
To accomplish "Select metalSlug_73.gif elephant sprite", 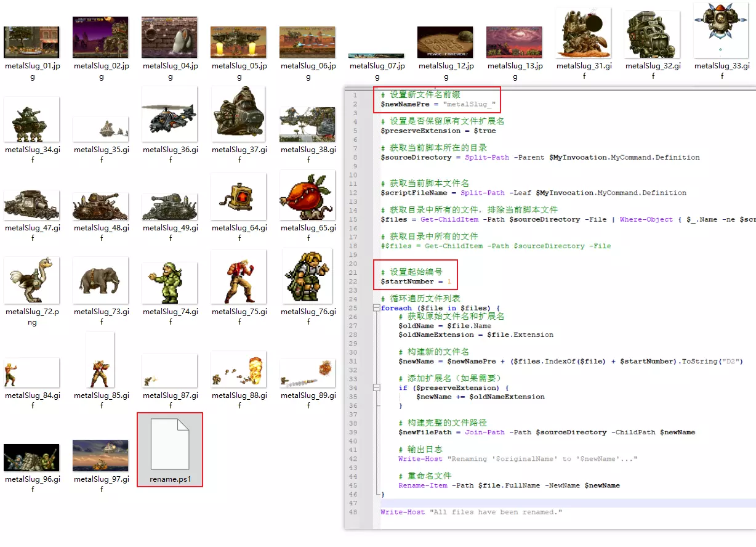I will 100,280.
